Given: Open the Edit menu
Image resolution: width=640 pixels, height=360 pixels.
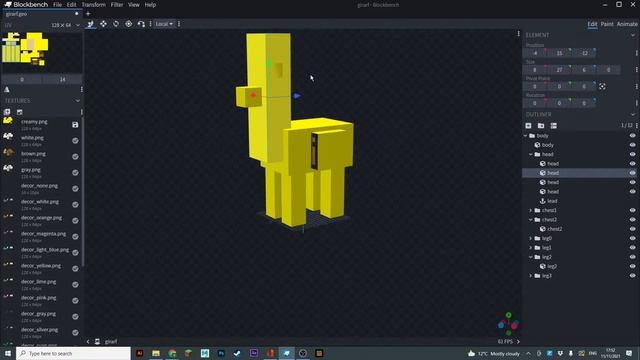Looking at the screenshot, I should tap(71, 5).
